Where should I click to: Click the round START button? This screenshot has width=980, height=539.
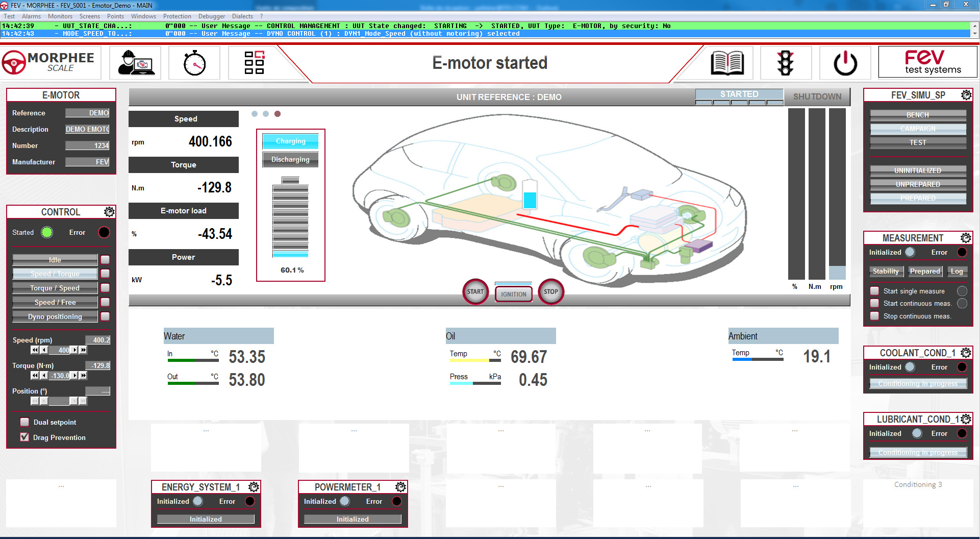(475, 292)
